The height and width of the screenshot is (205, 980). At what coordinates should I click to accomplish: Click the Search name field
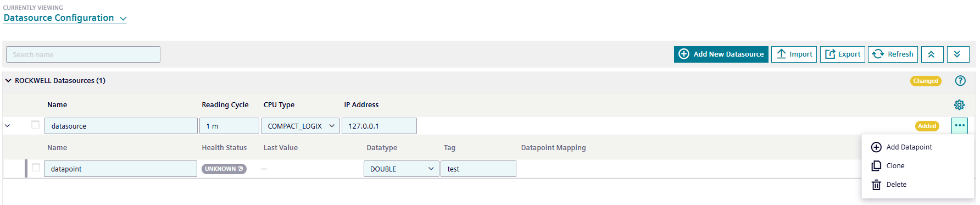pyautogui.click(x=83, y=54)
